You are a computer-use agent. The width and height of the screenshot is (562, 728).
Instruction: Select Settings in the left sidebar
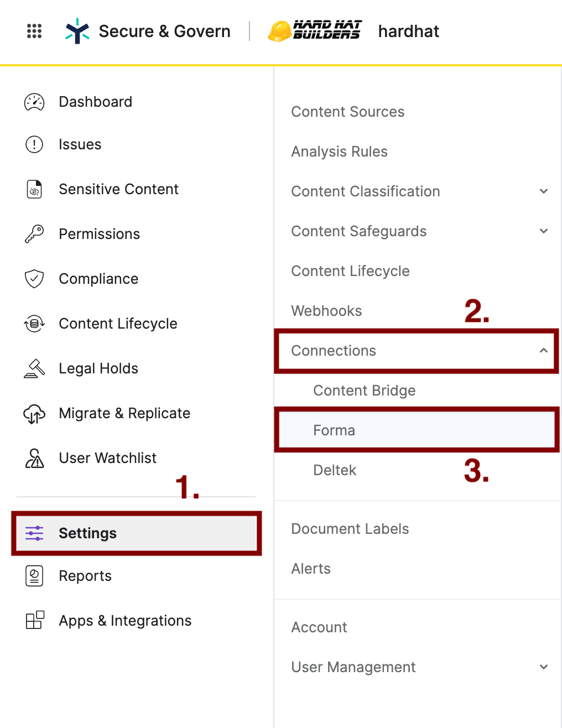[x=136, y=533]
